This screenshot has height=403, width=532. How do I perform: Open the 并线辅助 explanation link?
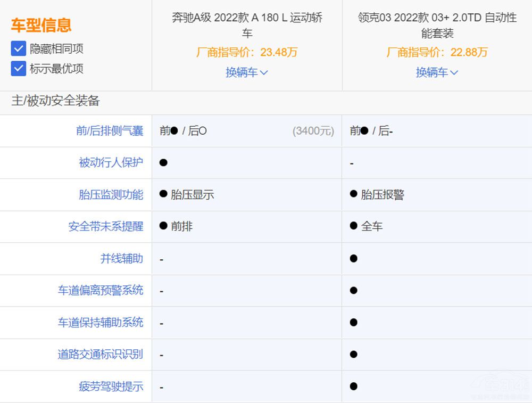[x=122, y=259]
